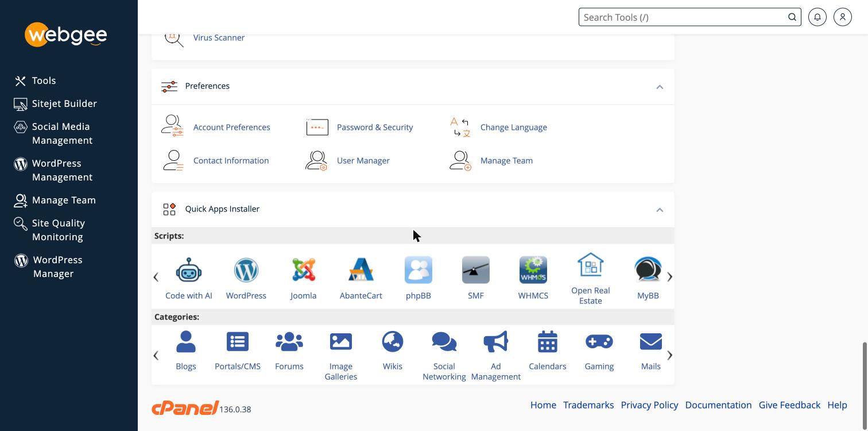Click the Preferences section title
This screenshot has height=431, width=868.
point(207,86)
